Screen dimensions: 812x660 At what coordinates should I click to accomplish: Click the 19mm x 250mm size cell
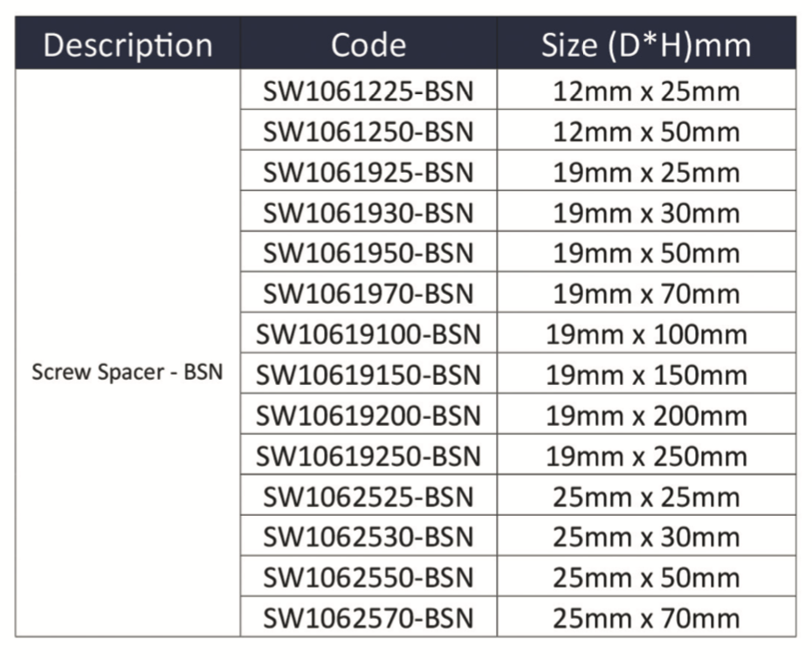[646, 456]
